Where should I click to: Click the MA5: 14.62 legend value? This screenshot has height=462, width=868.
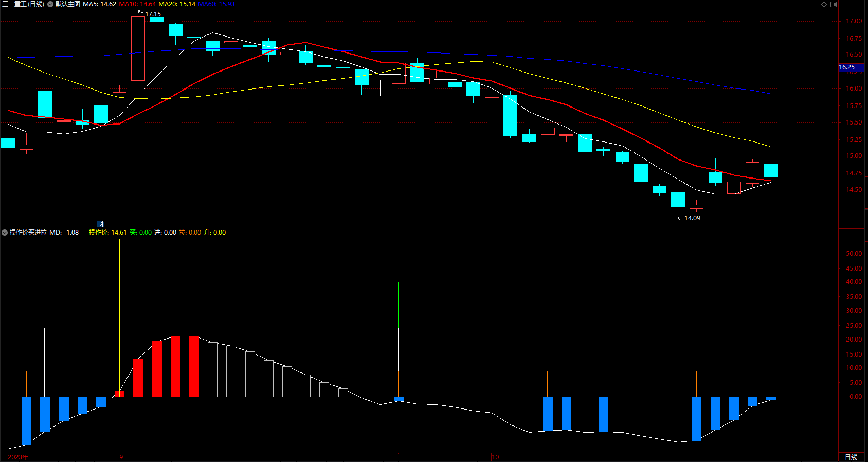point(99,4)
